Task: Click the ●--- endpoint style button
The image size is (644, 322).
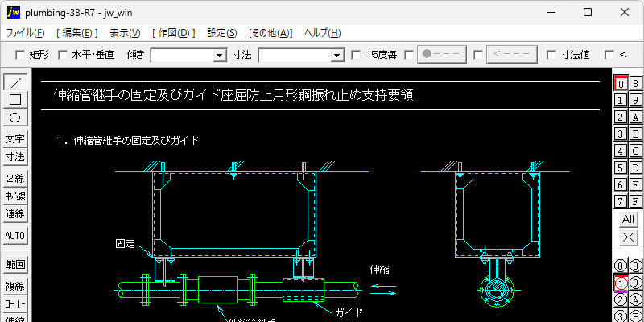Action: click(x=442, y=54)
